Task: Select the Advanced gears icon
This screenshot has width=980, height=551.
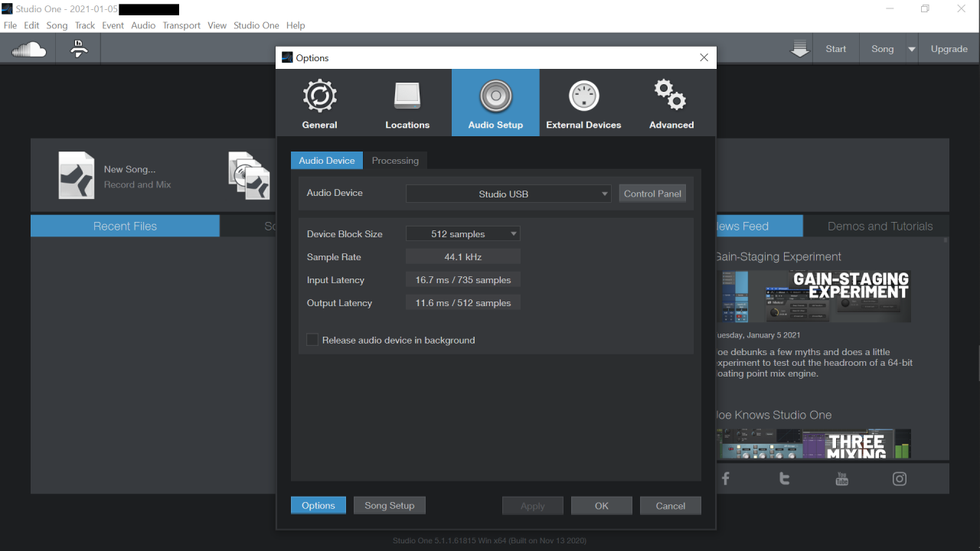Action: point(671,95)
